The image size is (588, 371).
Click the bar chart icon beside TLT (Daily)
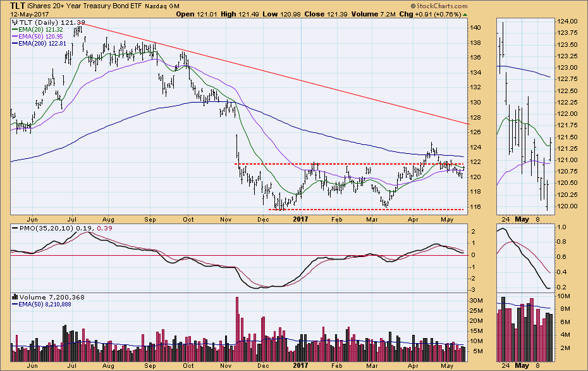pos(15,23)
